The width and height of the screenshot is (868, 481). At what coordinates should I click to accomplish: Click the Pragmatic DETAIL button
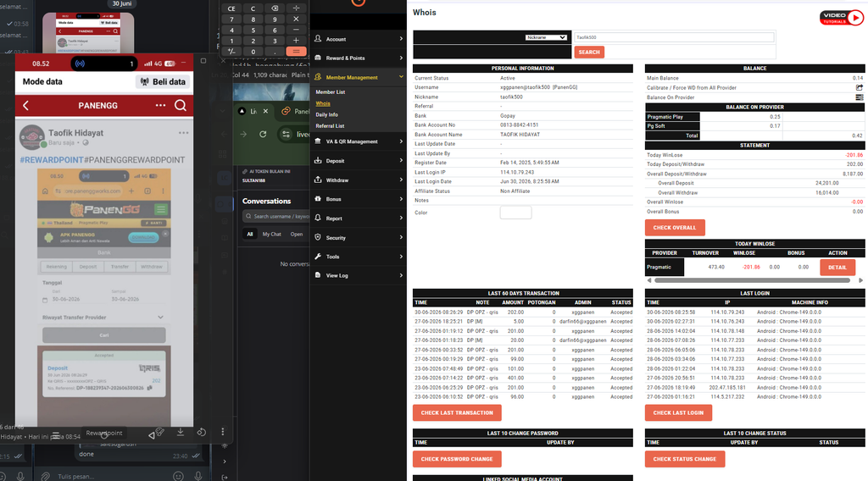tap(837, 267)
